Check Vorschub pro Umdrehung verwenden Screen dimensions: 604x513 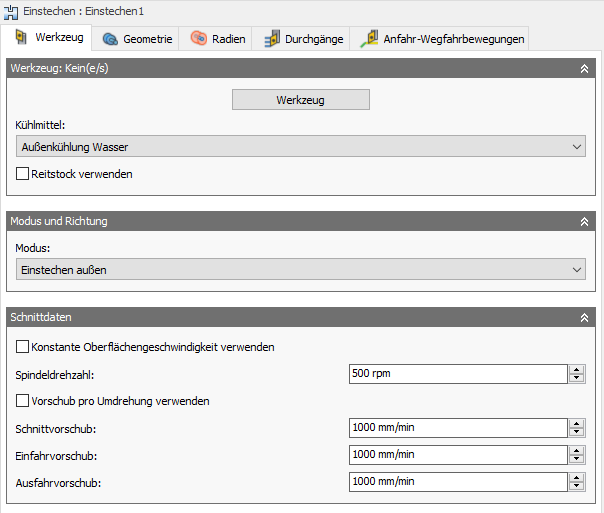(23, 401)
